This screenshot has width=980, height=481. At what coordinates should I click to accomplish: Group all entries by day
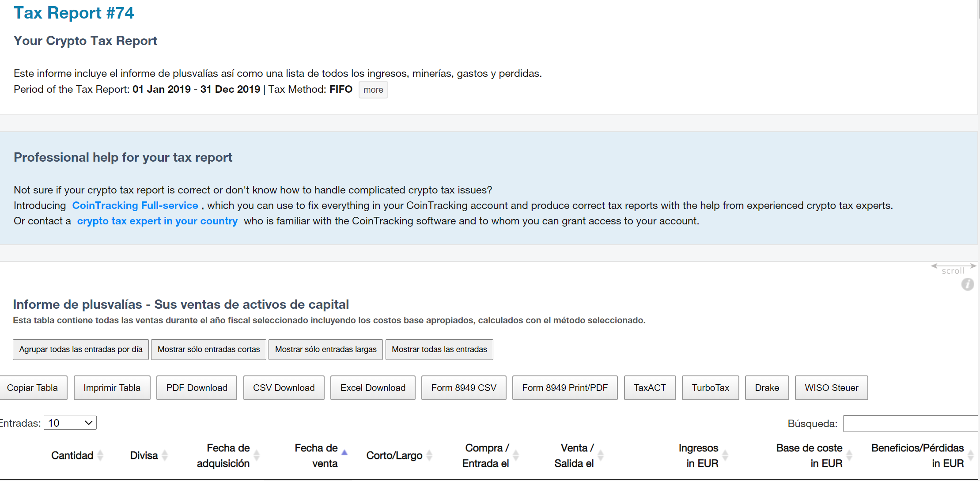(x=81, y=349)
